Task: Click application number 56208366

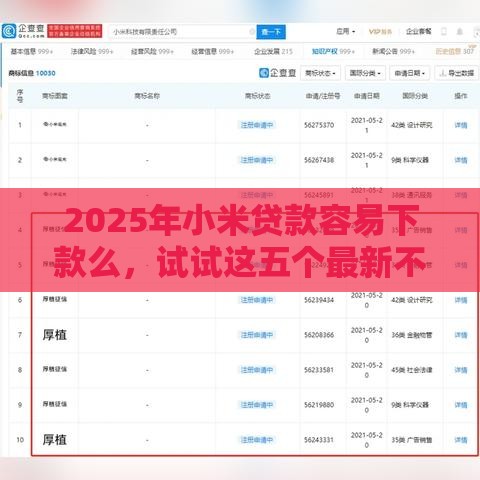Action: point(319,335)
